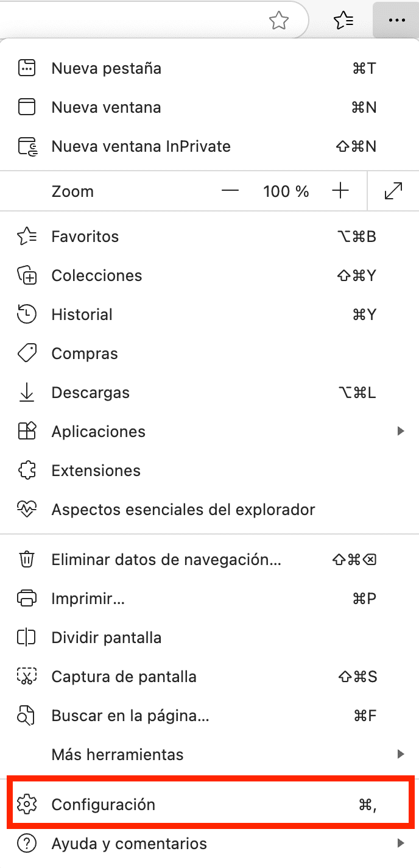Enter full screen with the arrows button
This screenshot has width=419, height=868.
(x=394, y=191)
